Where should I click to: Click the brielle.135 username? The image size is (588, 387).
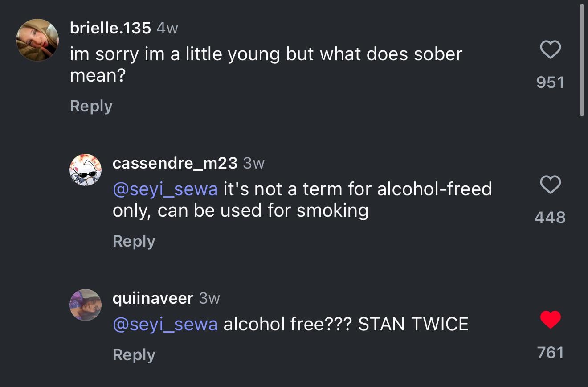(110, 28)
